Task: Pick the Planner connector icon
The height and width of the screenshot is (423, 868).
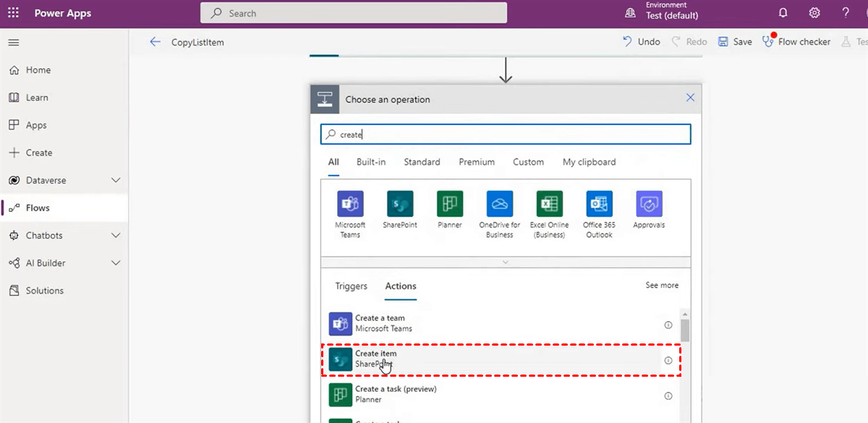Action: click(450, 205)
